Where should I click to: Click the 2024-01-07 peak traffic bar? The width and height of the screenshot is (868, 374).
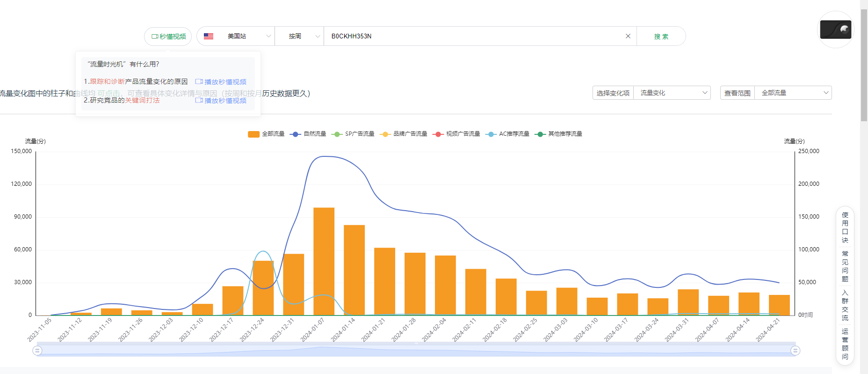pos(324,261)
